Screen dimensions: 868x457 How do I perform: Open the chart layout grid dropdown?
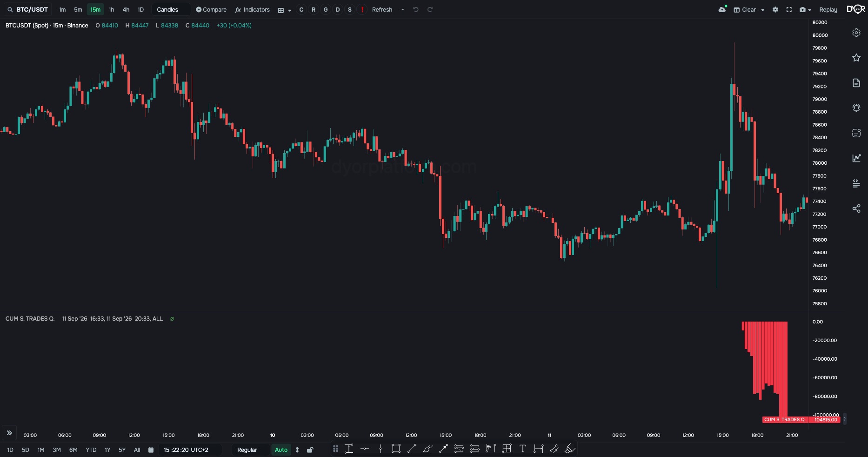(x=284, y=10)
